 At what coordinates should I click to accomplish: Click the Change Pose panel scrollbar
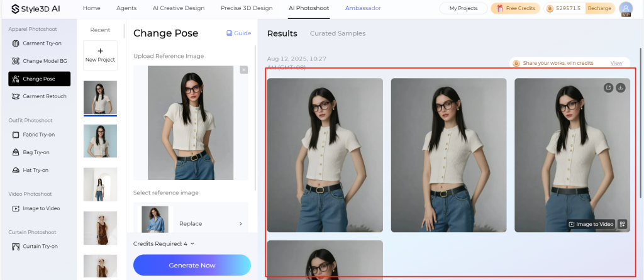point(256,117)
